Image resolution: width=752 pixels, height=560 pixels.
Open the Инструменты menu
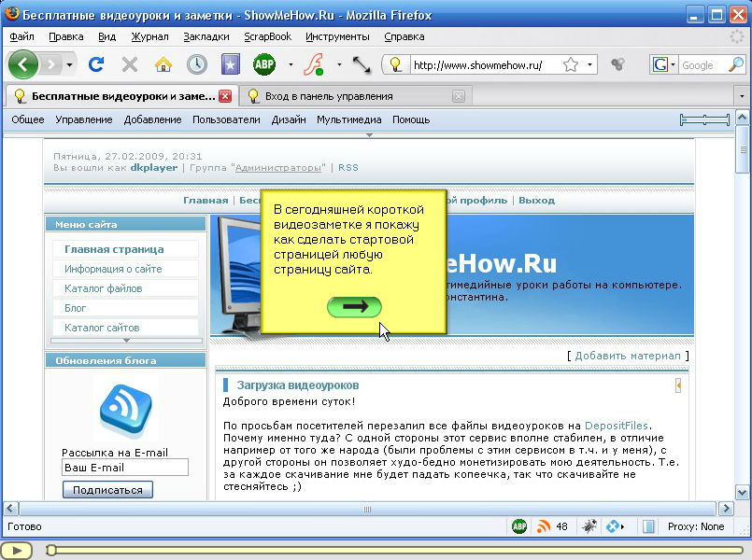(337, 37)
